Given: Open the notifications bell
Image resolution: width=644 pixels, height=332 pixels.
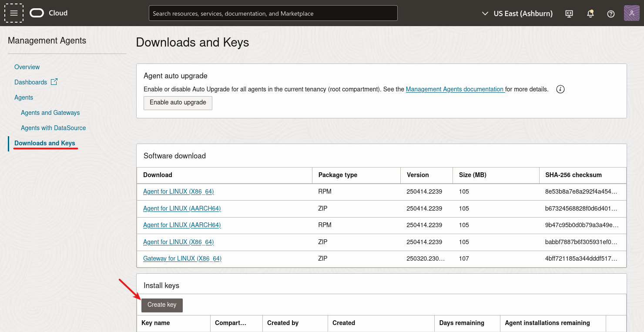Looking at the screenshot, I should 590,13.
